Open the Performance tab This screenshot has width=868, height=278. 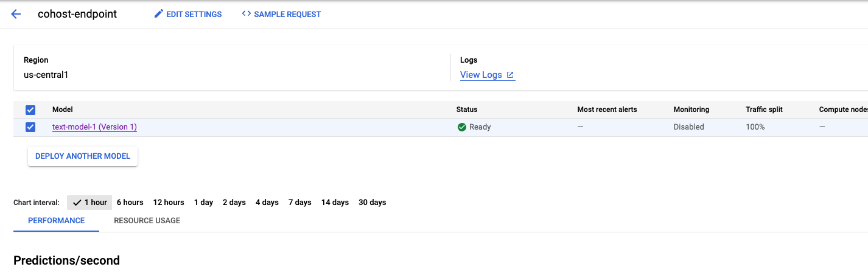tap(57, 221)
